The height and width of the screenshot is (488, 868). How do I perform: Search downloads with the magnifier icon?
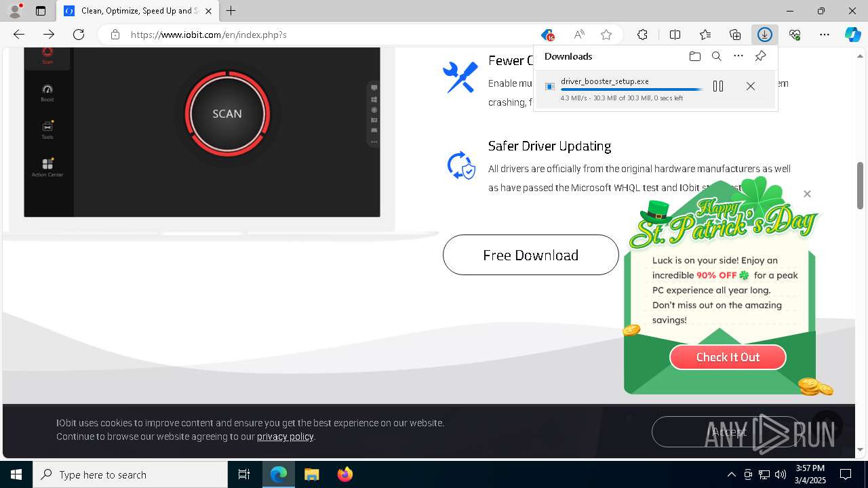pyautogui.click(x=717, y=56)
